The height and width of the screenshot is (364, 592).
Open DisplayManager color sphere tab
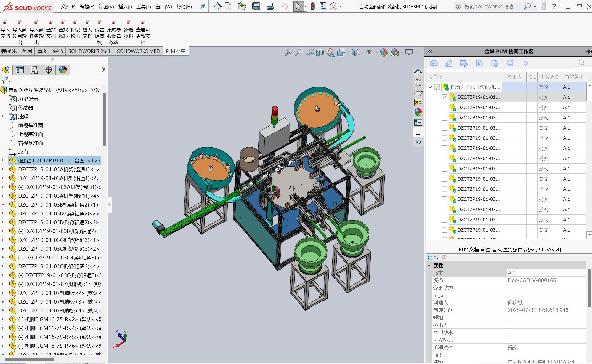coord(63,70)
